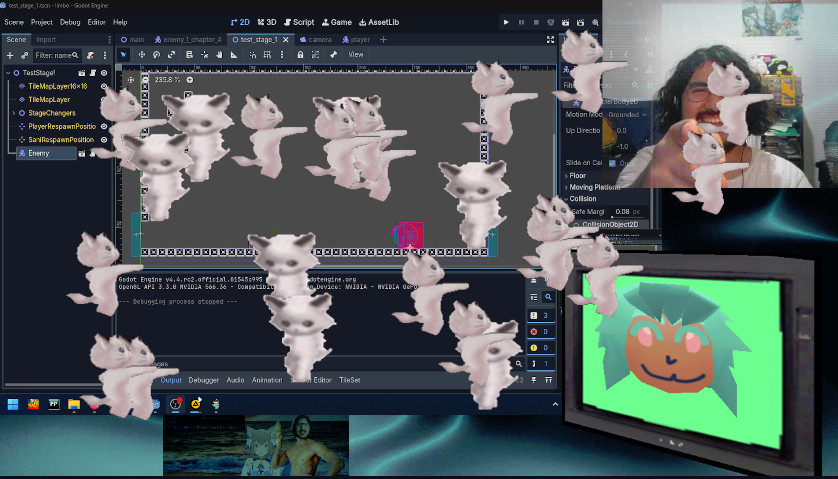
Task: Expand the StageChangers node
Action: (14, 113)
